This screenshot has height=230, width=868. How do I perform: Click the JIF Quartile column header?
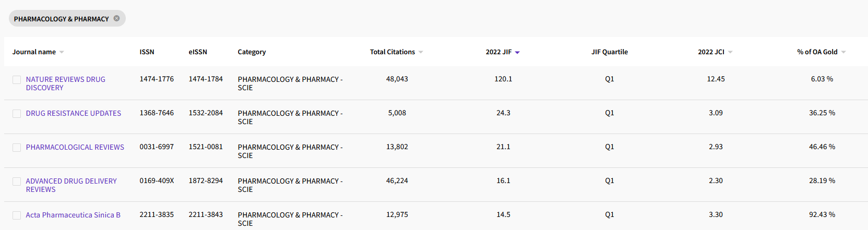(609, 52)
